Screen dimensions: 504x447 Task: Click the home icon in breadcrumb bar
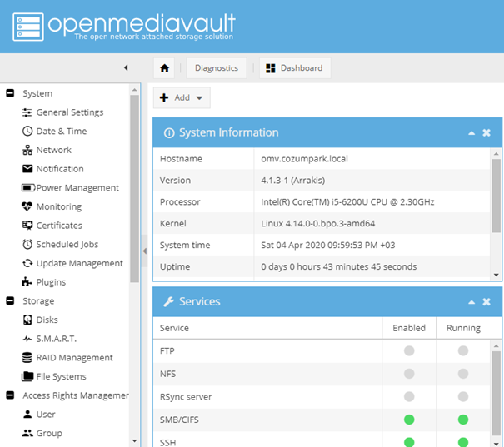point(164,68)
